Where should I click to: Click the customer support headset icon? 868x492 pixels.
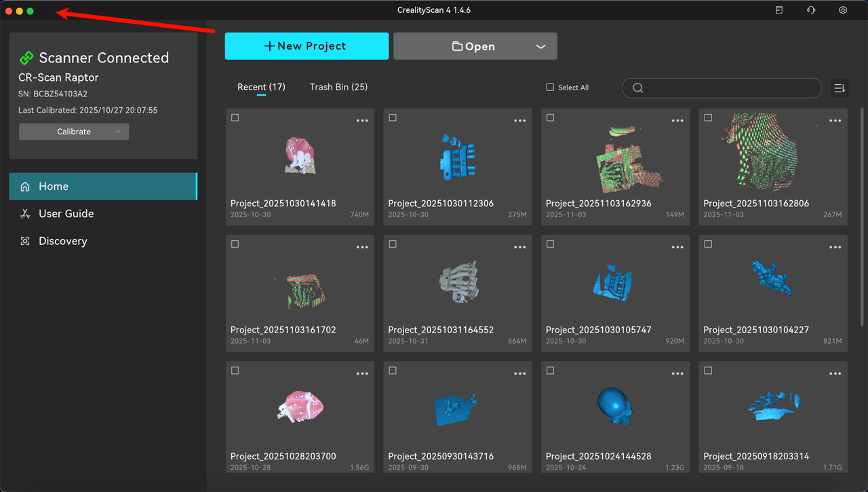click(x=811, y=10)
